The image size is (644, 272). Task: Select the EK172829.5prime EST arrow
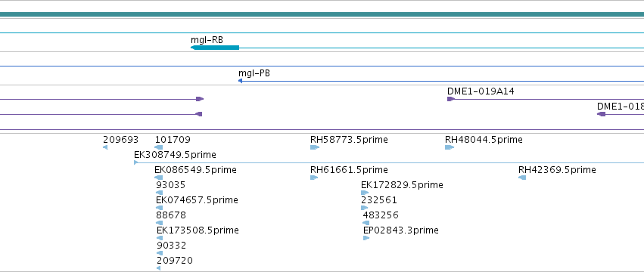(x=365, y=193)
